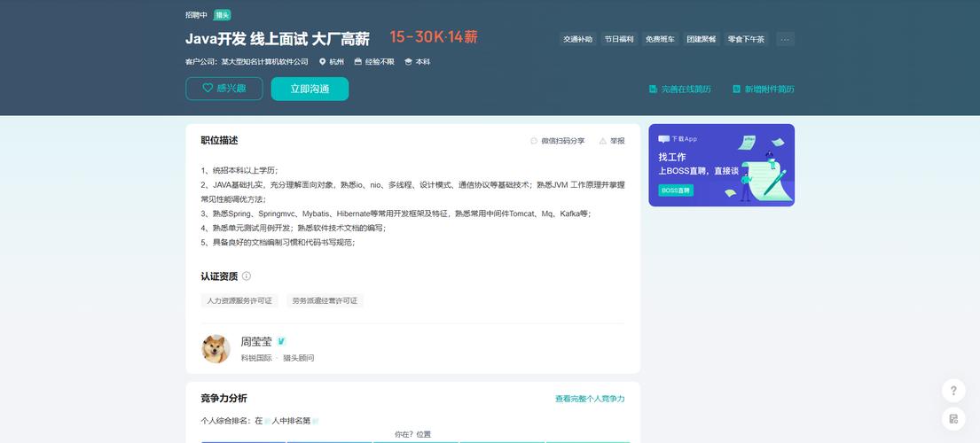Click the 下载App BOSS直聘 banner
The image size is (980, 443).
721,165
